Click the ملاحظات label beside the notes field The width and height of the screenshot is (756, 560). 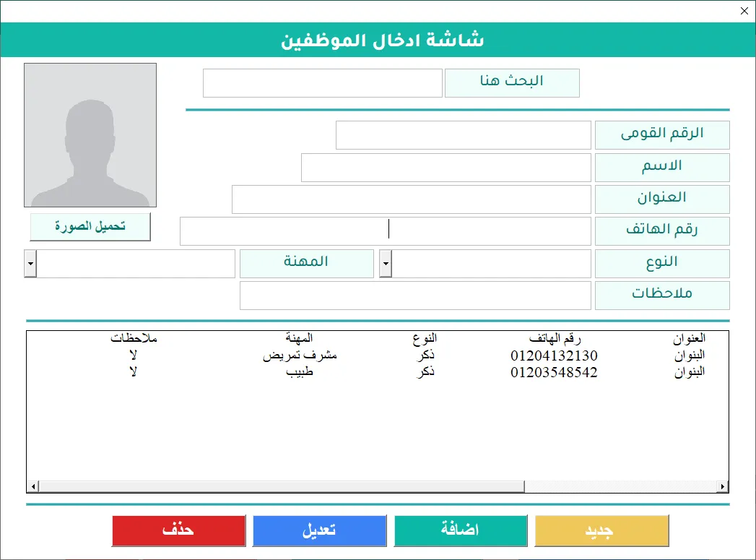(662, 296)
